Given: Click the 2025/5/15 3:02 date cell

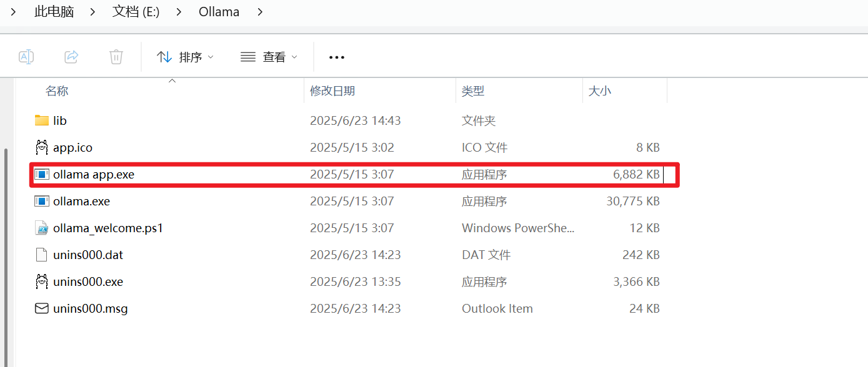Looking at the screenshot, I should point(352,148).
